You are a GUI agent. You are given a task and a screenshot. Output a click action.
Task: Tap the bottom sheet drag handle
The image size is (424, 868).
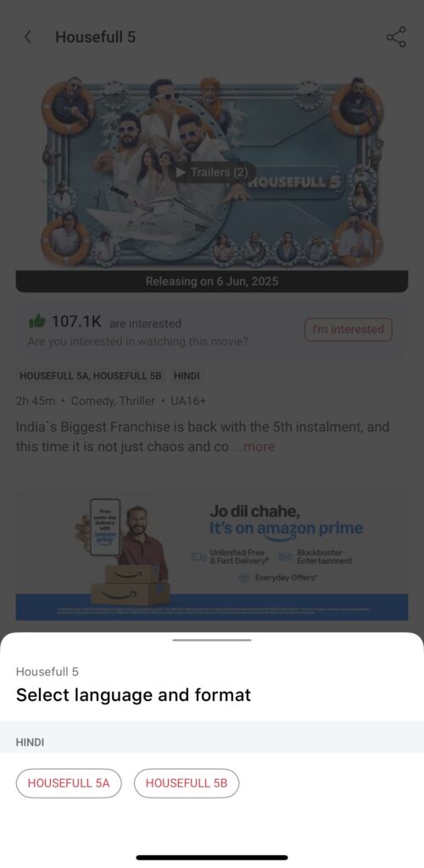coord(212,640)
